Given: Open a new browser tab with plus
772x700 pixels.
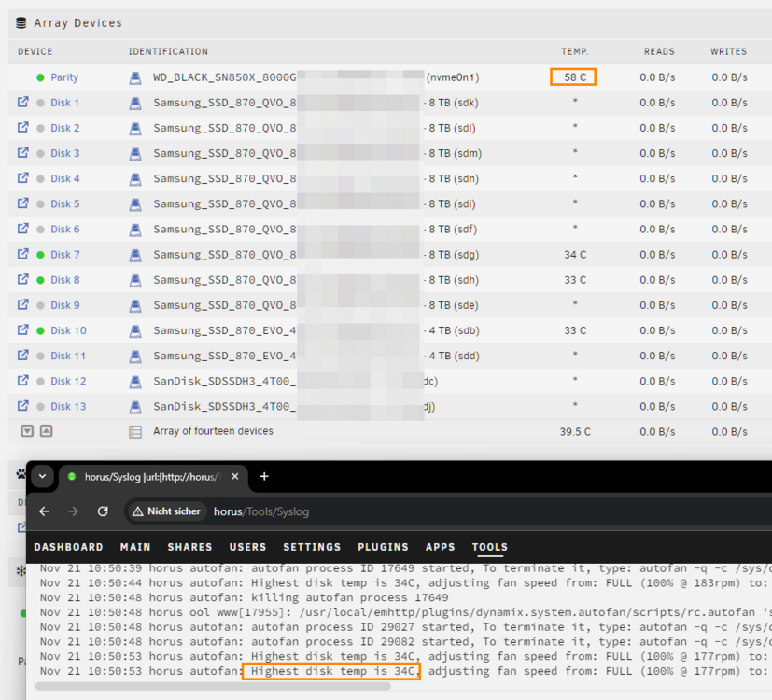Looking at the screenshot, I should 264,476.
